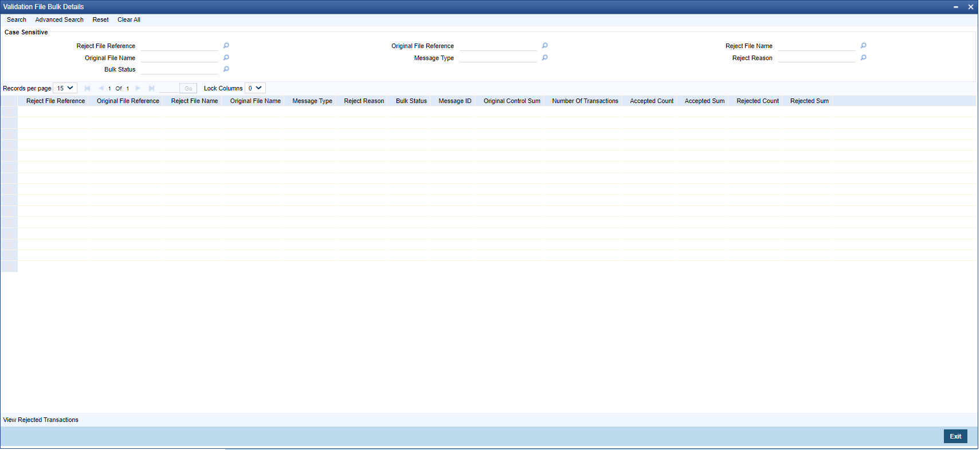Click Search in the toolbar

pos(17,19)
